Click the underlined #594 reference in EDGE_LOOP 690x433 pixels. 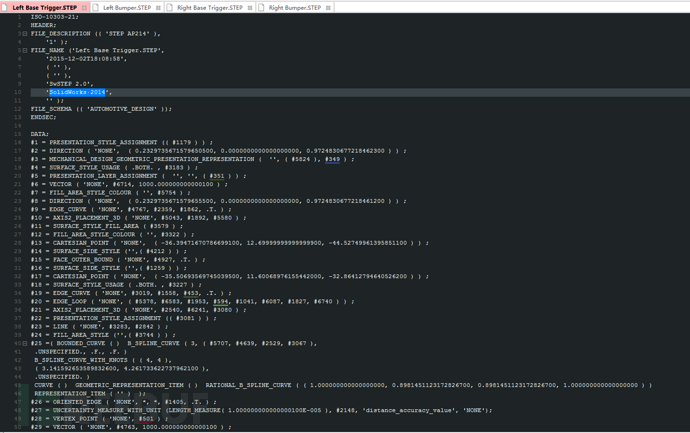click(x=220, y=301)
